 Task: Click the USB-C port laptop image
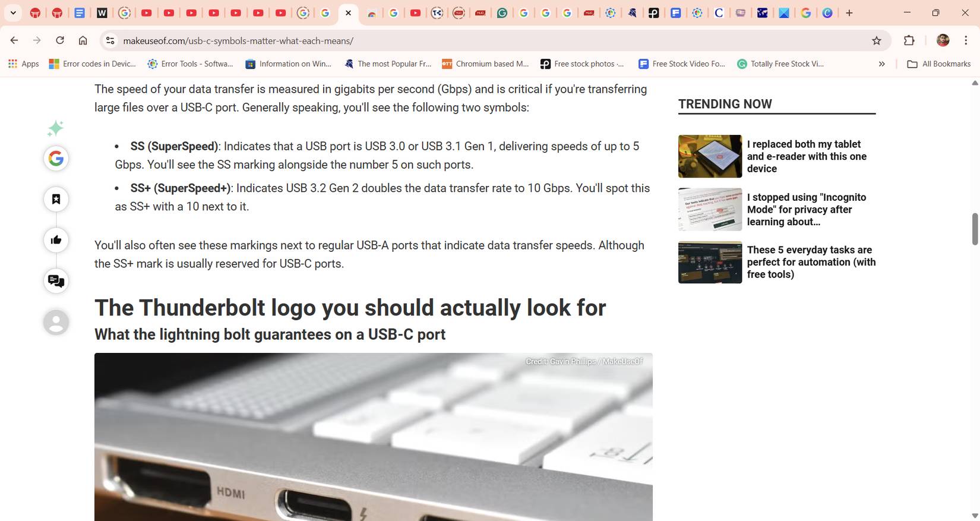tap(373, 437)
